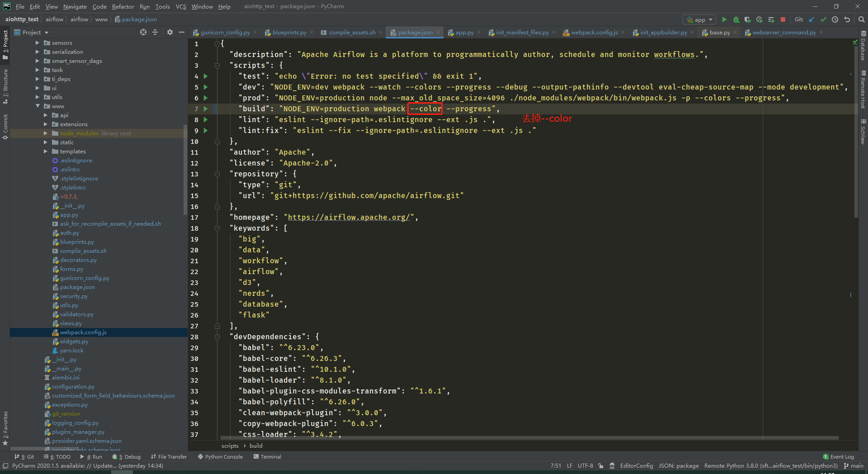Hide the Project tool window
Image resolution: width=868 pixels, height=474 pixels.
(x=182, y=32)
